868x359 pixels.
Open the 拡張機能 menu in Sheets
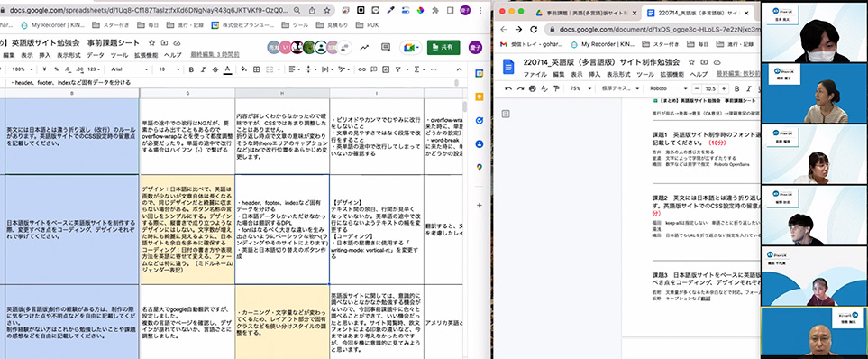(146, 55)
